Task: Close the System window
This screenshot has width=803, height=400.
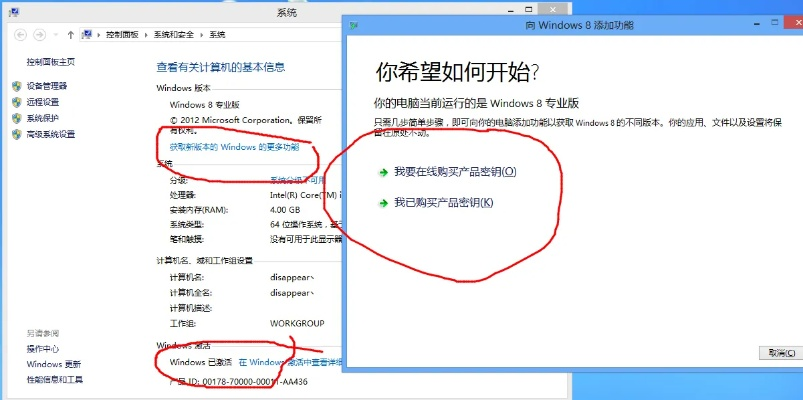Action: (x=552, y=9)
